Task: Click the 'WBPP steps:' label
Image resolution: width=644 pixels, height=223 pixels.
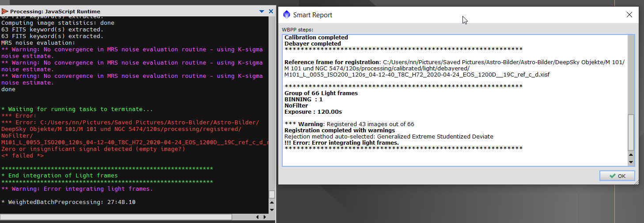Action: click(x=297, y=30)
